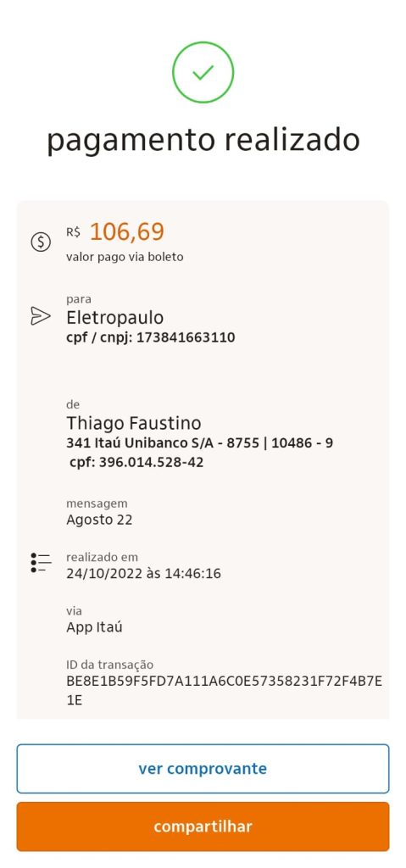The width and height of the screenshot is (406, 868).
Task: Tap the Agosto 22 message text
Action: 99,520
